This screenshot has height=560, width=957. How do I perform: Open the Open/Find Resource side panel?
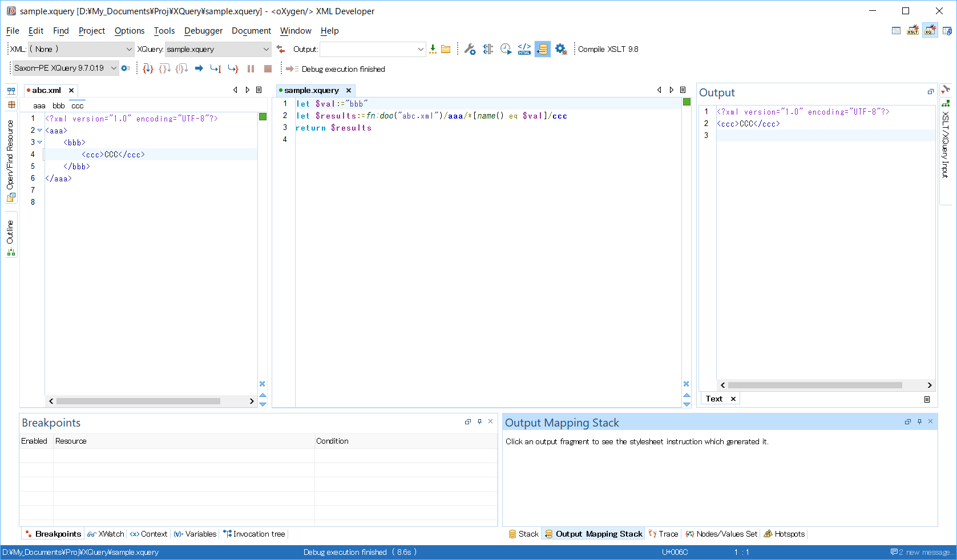pyautogui.click(x=11, y=161)
